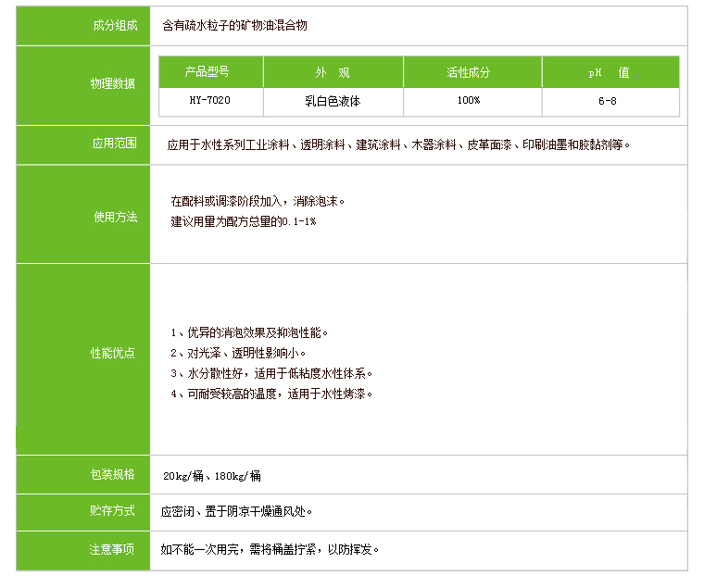The width and height of the screenshot is (704, 588).
Task: Select the 物理数据 green label cell
Action: [x=112, y=84]
